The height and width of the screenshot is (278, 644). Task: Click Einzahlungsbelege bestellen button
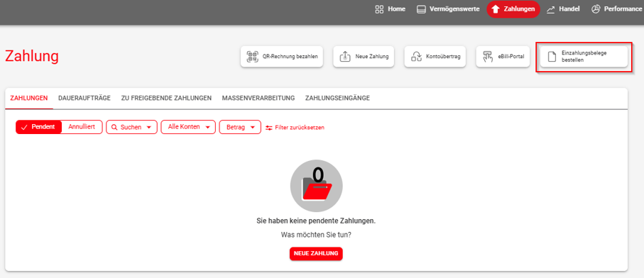[x=584, y=57]
